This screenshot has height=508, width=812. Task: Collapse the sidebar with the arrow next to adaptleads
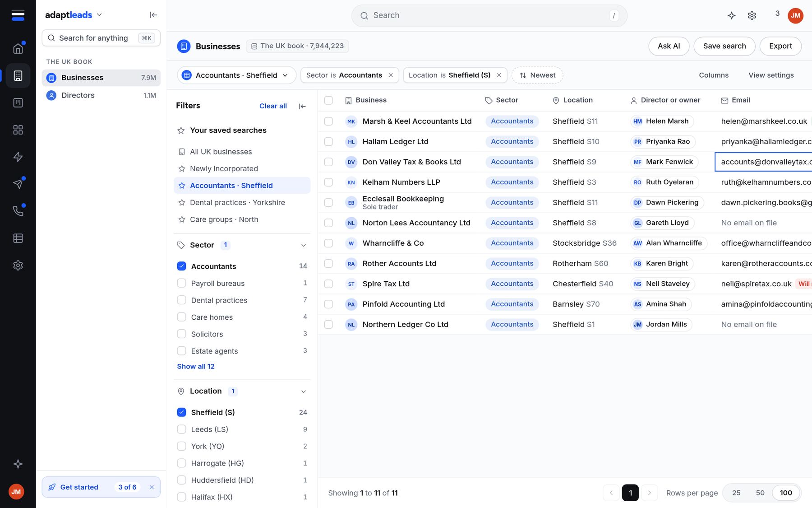153,15
